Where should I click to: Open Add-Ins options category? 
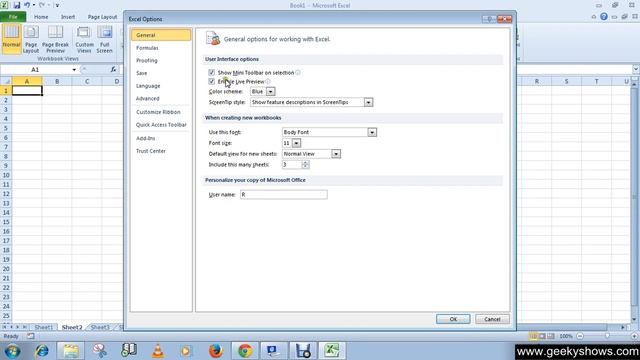pyautogui.click(x=145, y=138)
